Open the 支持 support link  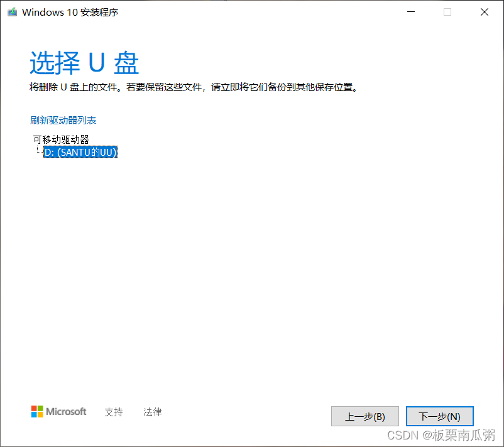114,412
